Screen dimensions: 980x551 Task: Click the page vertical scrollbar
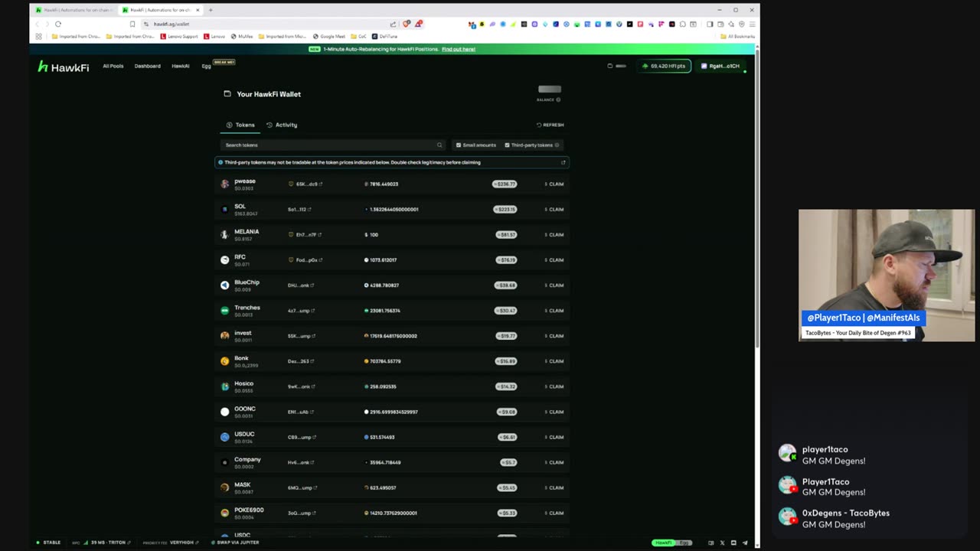pos(757,199)
